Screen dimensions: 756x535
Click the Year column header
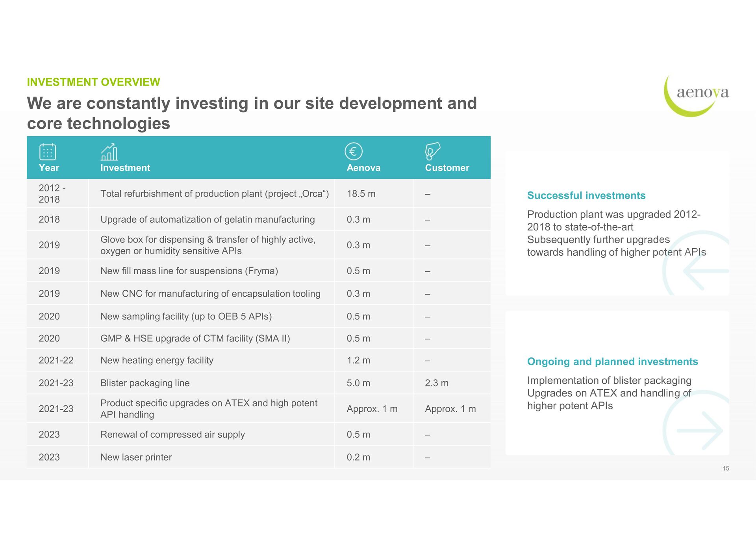[x=49, y=168]
